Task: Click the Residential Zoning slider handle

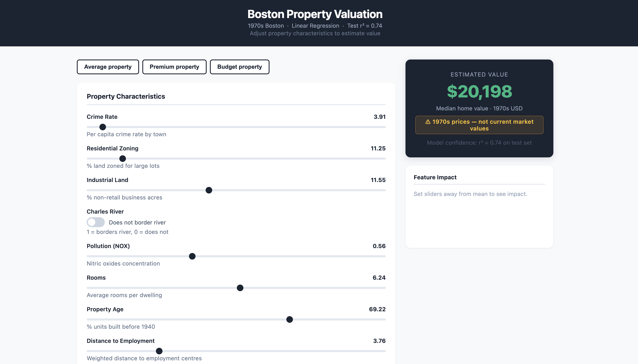Action: tap(123, 158)
